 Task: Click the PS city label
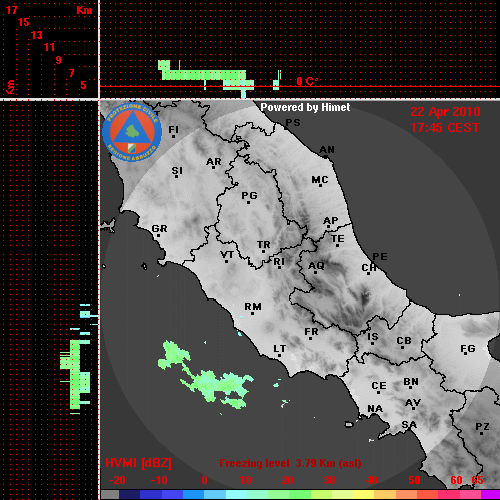(293, 123)
